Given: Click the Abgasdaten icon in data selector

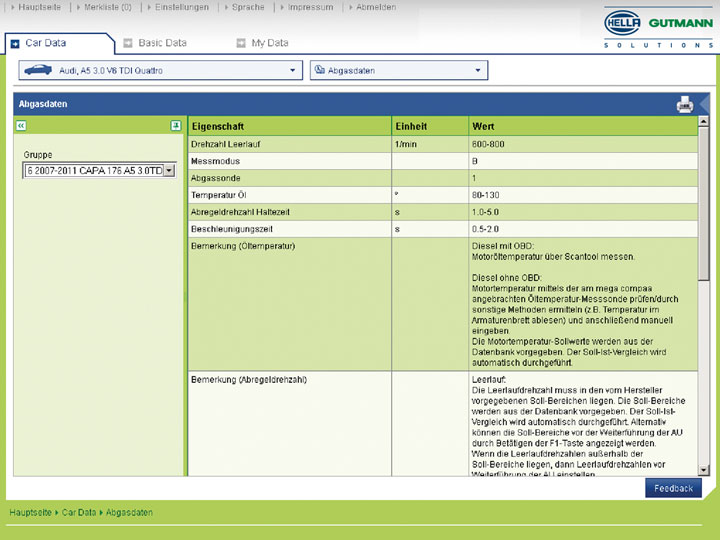Looking at the screenshot, I should pyautogui.click(x=319, y=71).
